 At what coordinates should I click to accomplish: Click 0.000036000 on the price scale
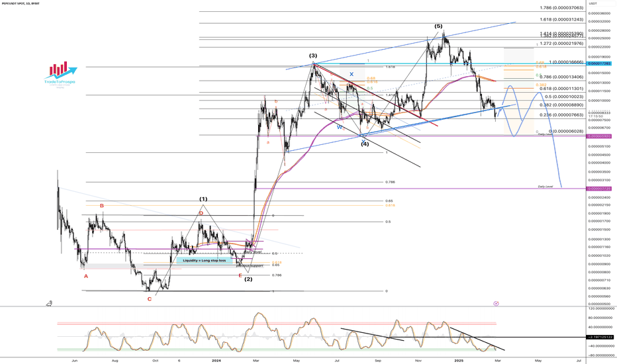pos(599,13)
